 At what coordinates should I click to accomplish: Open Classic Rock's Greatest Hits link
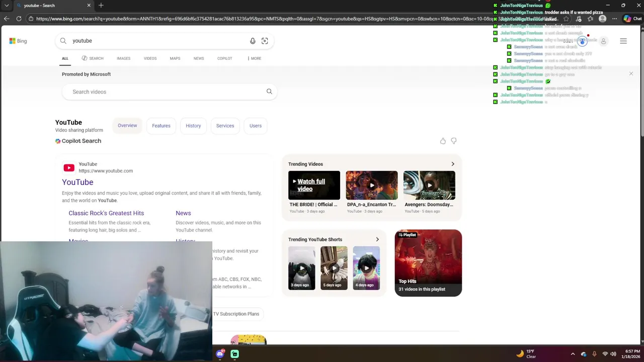pos(106,213)
